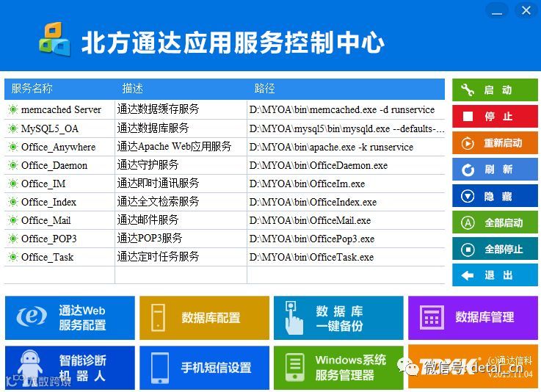Click the green status icon for Office_Index
The height and width of the screenshot is (392, 541).
pos(13,202)
